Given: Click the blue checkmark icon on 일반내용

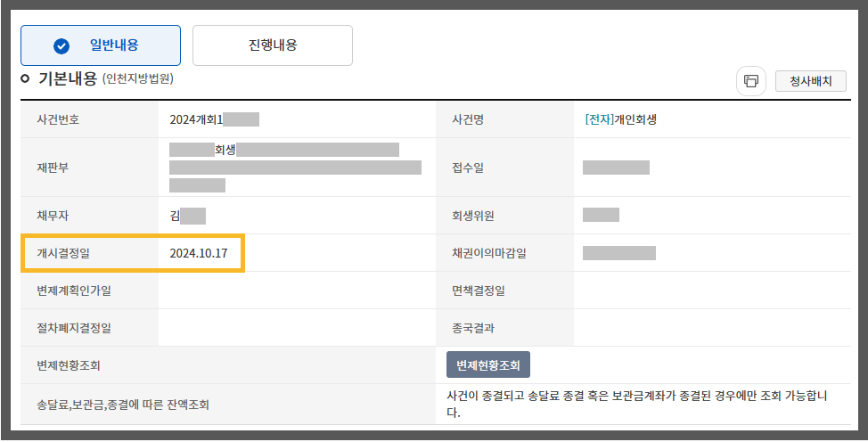Looking at the screenshot, I should click(61, 46).
